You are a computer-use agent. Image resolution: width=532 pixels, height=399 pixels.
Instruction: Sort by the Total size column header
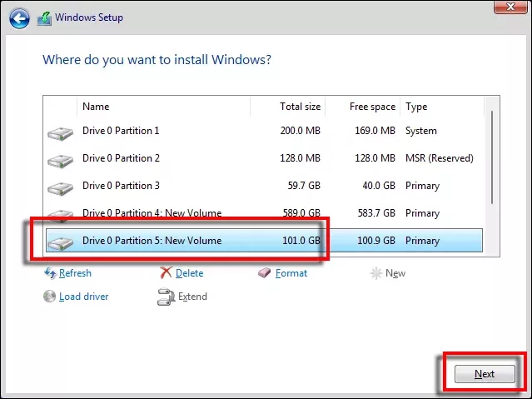288,107
